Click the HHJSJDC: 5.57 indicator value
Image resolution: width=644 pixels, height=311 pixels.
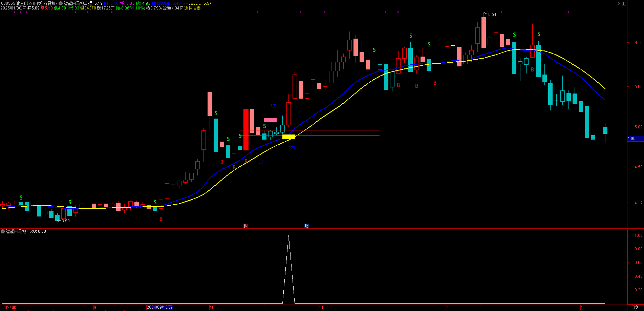click(197, 3)
